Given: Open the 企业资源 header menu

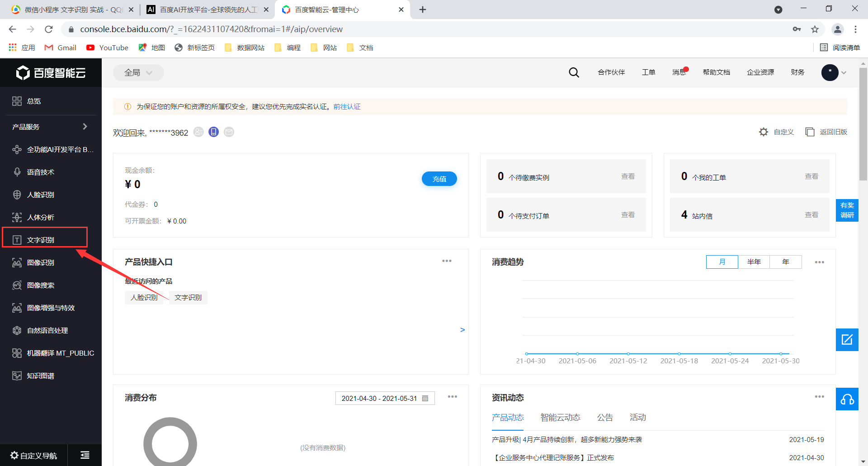Looking at the screenshot, I should click(x=760, y=72).
